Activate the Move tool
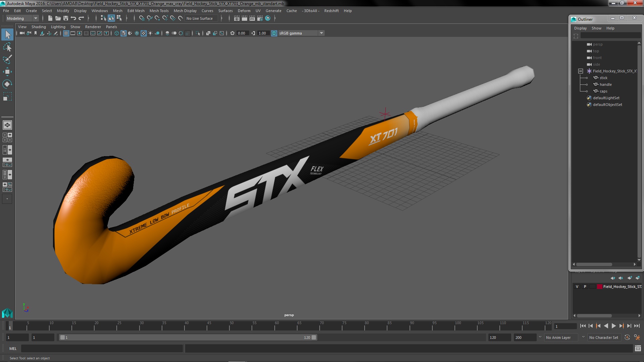Viewport: 644px width, 362px height. [7, 71]
